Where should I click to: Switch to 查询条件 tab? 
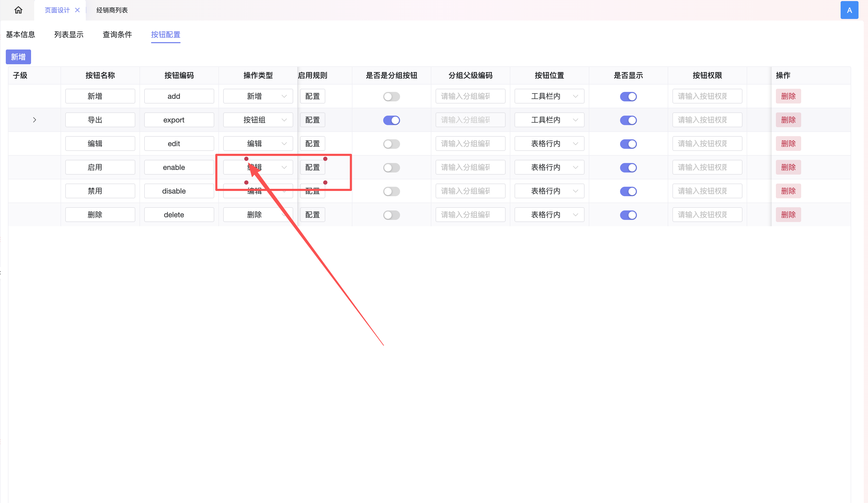click(117, 34)
